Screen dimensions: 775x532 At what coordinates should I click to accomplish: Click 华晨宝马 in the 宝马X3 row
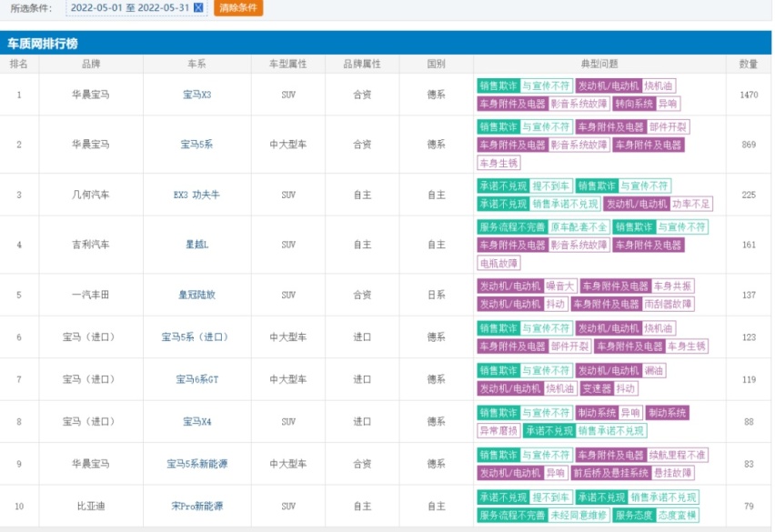[91, 95]
